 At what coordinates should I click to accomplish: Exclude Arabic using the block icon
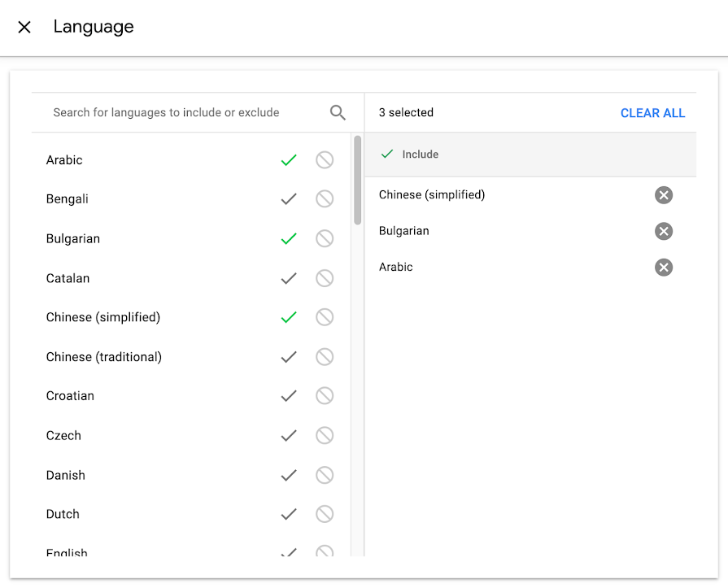click(x=325, y=160)
